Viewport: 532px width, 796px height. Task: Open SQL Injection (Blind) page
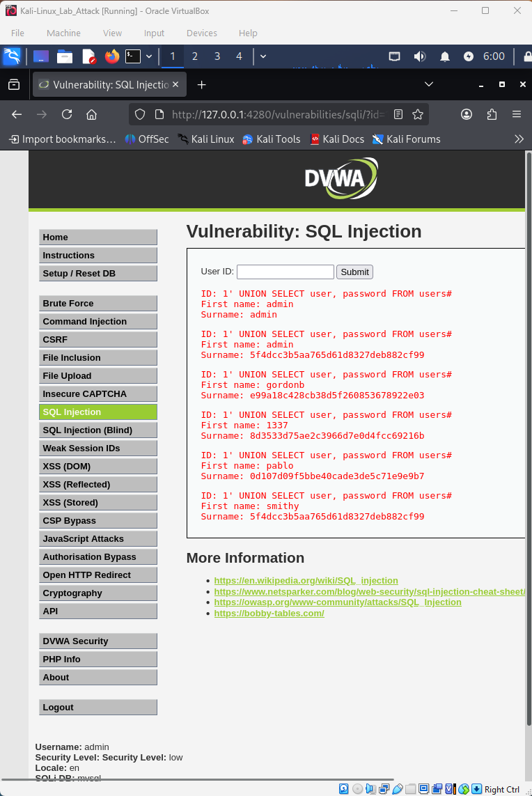(98, 430)
